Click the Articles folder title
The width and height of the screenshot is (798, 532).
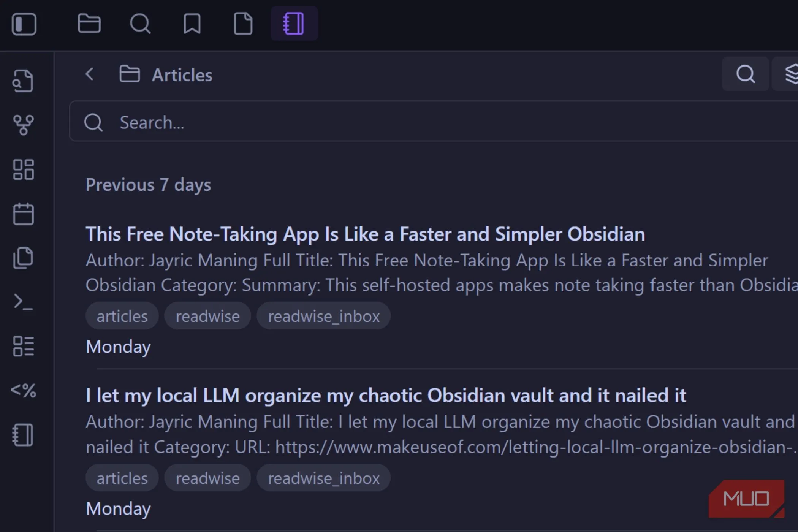[x=182, y=75]
